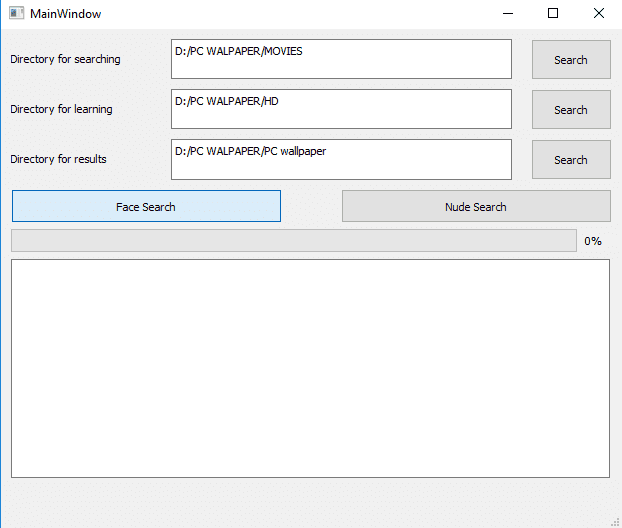
Task: Click the resize grip in the window corner
Action: [x=615, y=521]
